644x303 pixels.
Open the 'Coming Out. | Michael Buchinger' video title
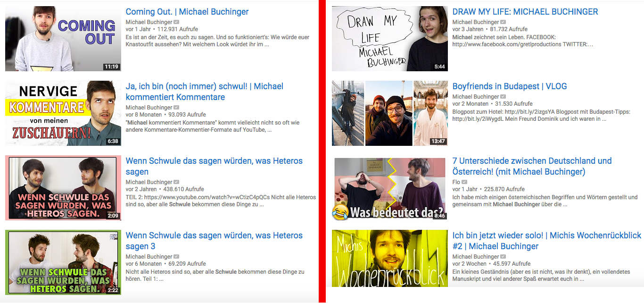(x=187, y=12)
